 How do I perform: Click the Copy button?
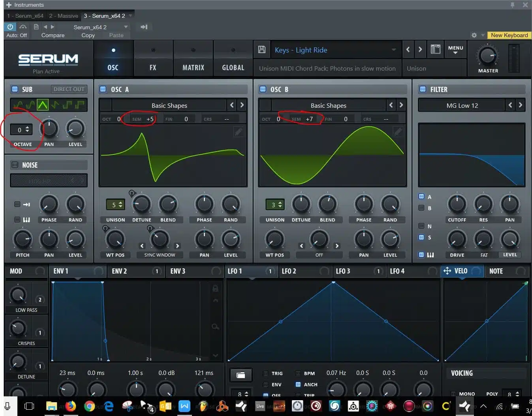click(88, 35)
